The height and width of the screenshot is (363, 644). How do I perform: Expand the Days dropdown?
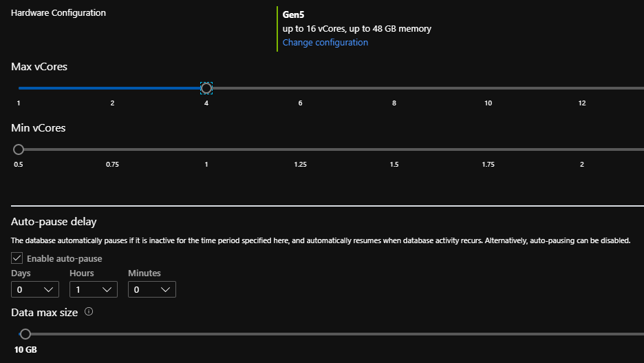pyautogui.click(x=35, y=289)
